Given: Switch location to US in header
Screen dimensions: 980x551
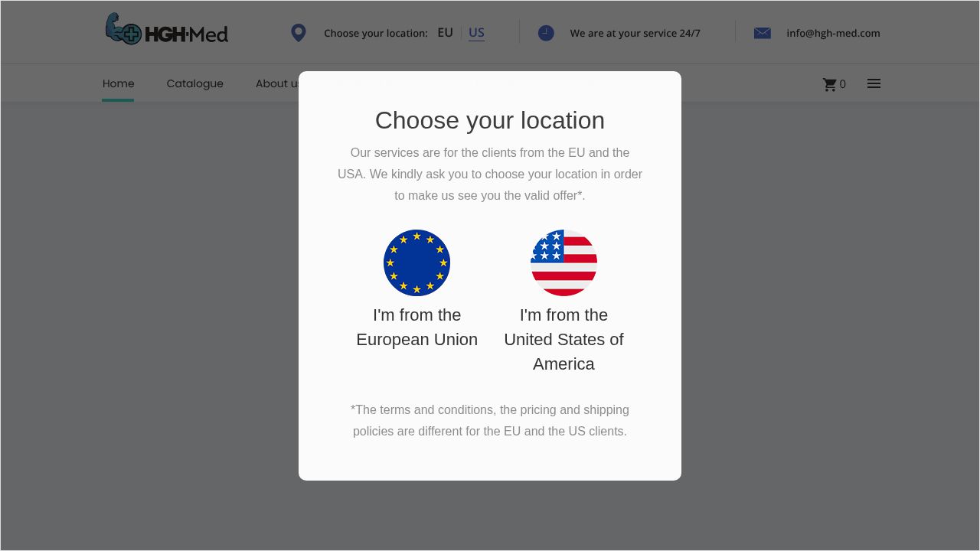Looking at the screenshot, I should pos(476,33).
